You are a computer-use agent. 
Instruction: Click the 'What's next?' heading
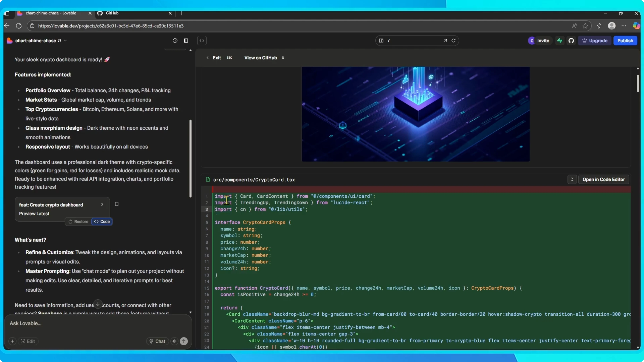pyautogui.click(x=30, y=240)
